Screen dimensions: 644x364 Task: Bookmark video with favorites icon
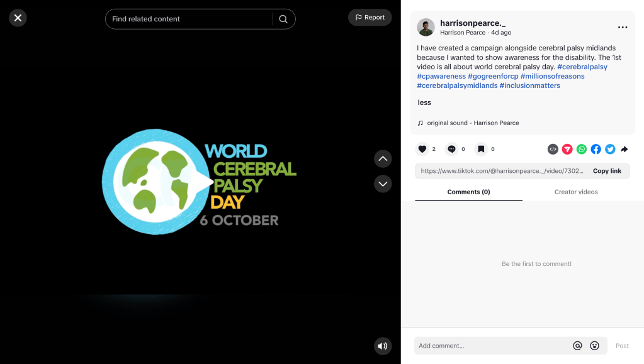(x=481, y=149)
